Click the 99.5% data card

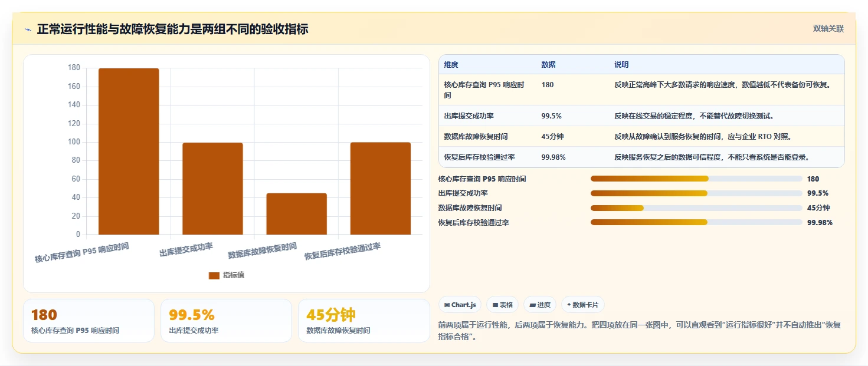(226, 321)
